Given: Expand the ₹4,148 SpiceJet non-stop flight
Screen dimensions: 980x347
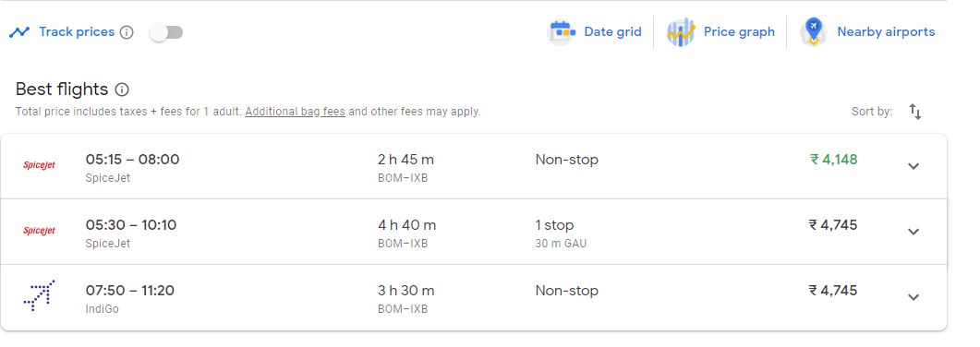Looking at the screenshot, I should click(x=913, y=166).
